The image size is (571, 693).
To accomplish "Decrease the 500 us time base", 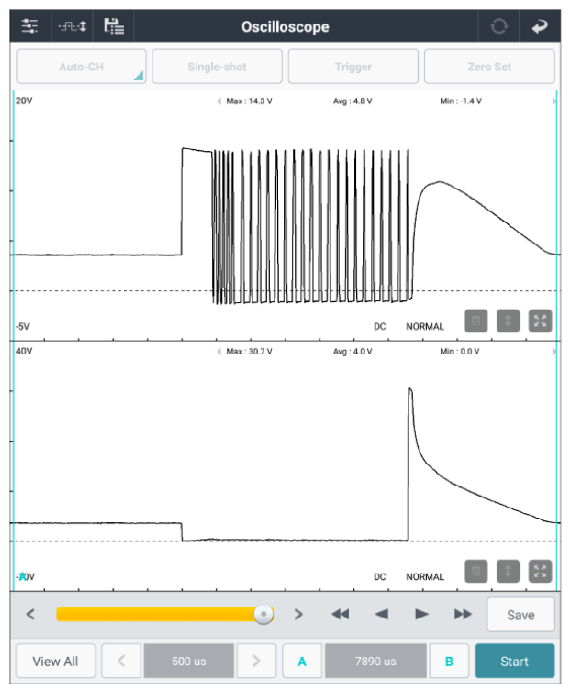I will [121, 661].
